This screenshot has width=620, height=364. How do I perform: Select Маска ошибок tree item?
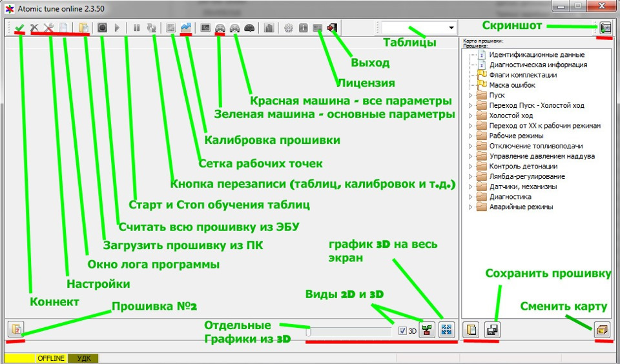point(512,85)
